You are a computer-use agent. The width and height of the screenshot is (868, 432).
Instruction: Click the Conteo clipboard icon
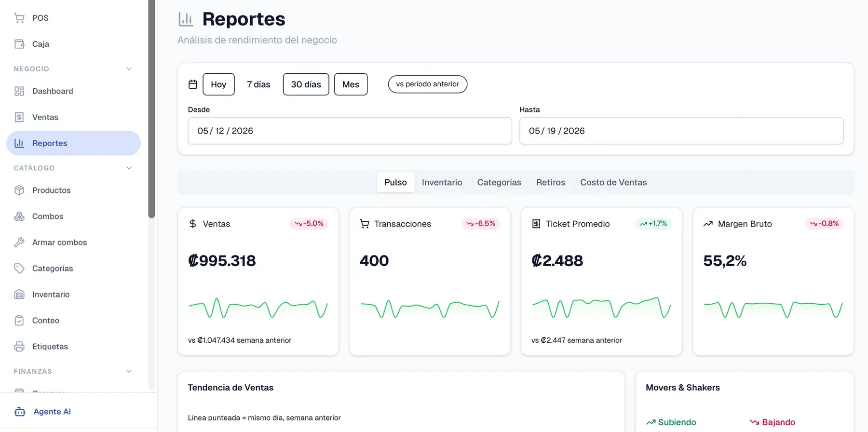click(x=19, y=321)
